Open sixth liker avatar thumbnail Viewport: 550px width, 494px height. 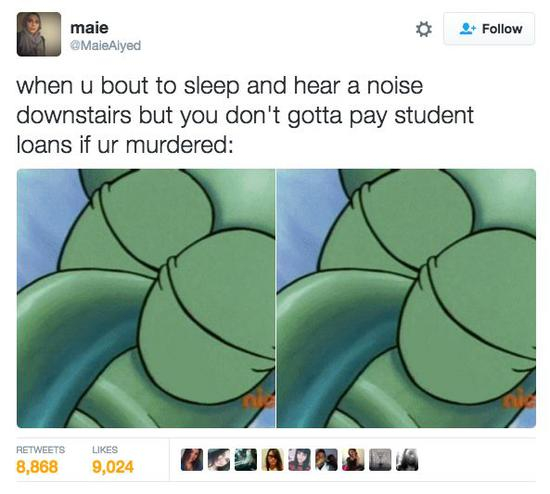pyautogui.click(x=326, y=460)
